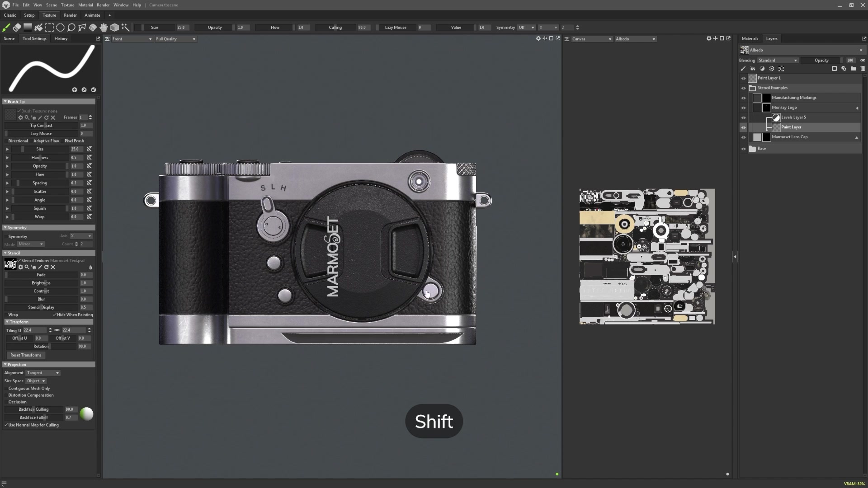
Task: Toggle Hide When Painting checkbox
Action: point(55,315)
